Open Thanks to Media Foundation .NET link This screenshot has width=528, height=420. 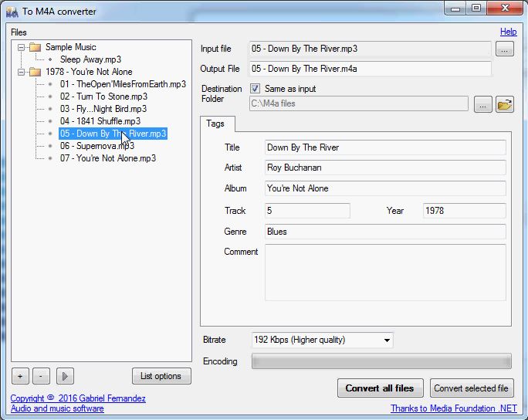click(454, 408)
